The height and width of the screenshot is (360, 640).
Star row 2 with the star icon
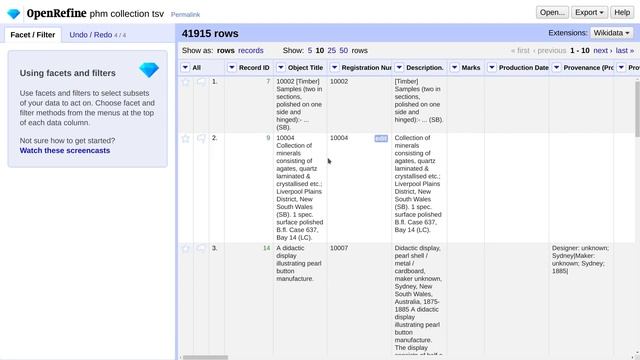(x=186, y=138)
